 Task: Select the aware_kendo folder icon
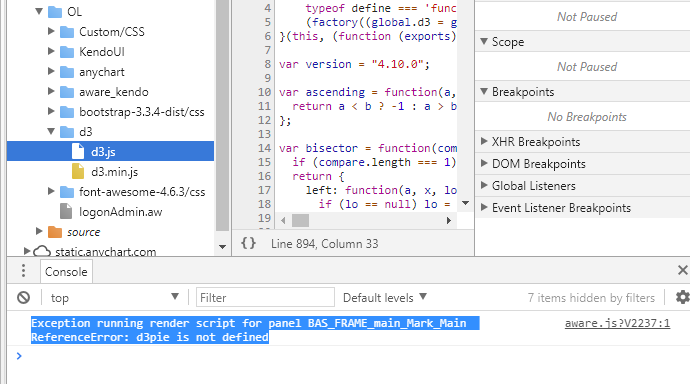[67, 92]
